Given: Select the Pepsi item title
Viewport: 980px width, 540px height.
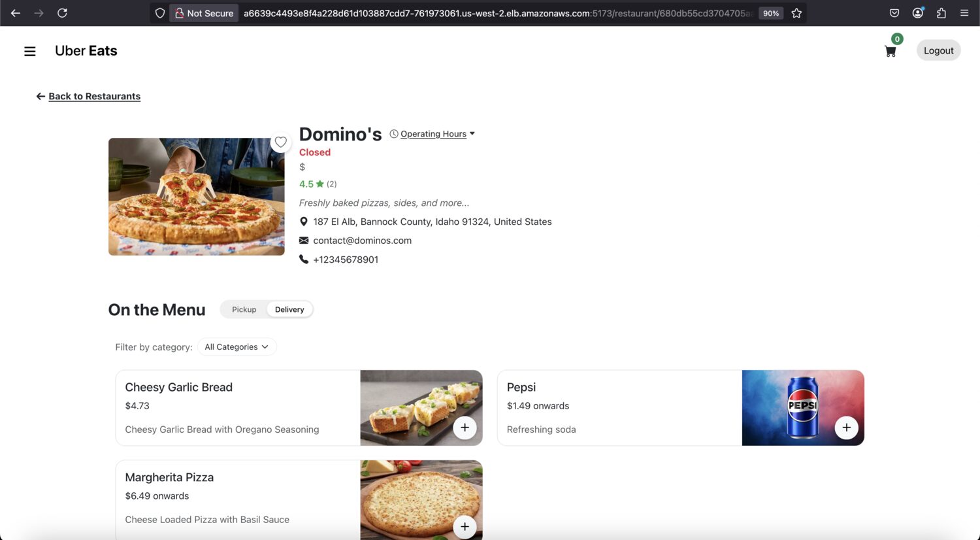Looking at the screenshot, I should click(521, 387).
